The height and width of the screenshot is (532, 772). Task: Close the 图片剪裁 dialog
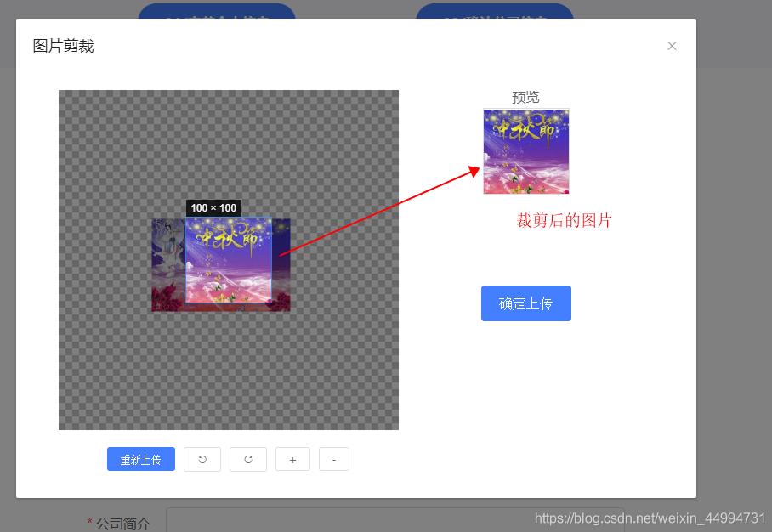click(x=672, y=46)
